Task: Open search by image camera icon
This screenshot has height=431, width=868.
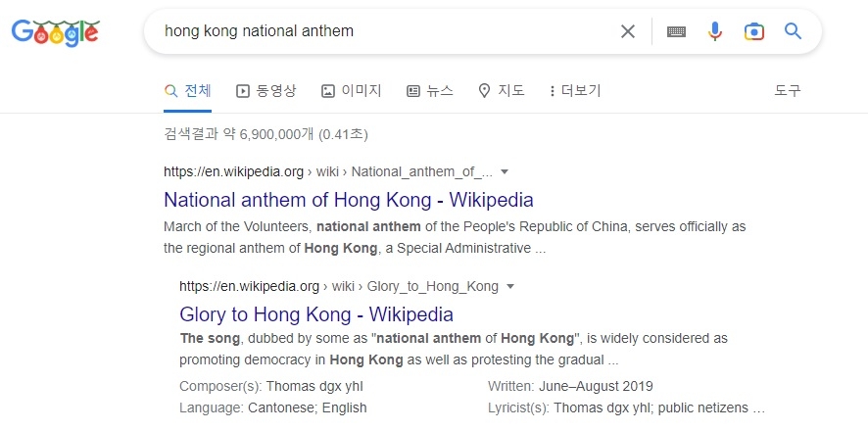Action: pyautogui.click(x=753, y=31)
